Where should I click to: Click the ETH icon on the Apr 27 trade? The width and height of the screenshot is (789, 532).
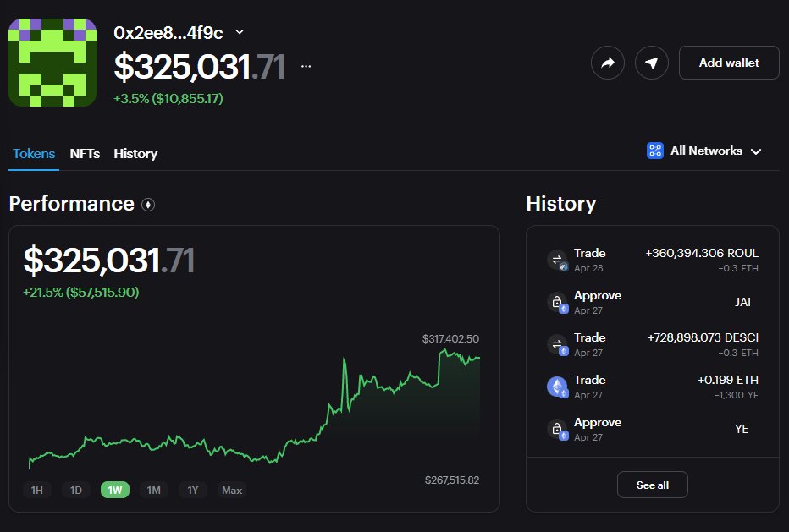click(559, 387)
